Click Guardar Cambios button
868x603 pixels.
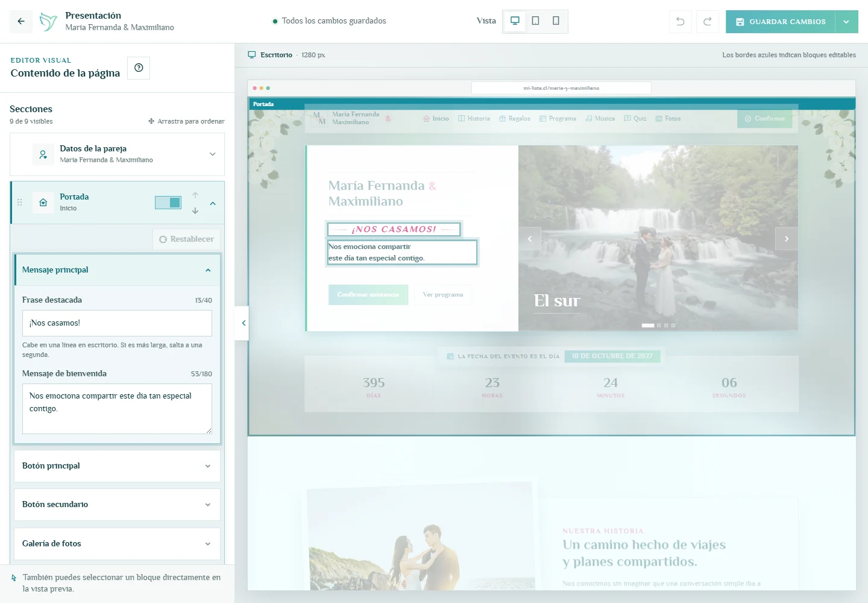coord(781,22)
